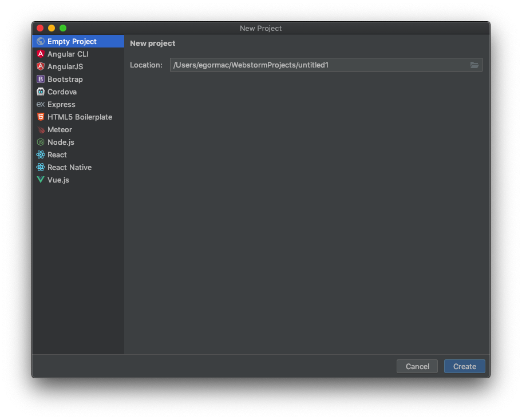The image size is (522, 420).
Task: Click the Express ex icon
Action: [41, 104]
